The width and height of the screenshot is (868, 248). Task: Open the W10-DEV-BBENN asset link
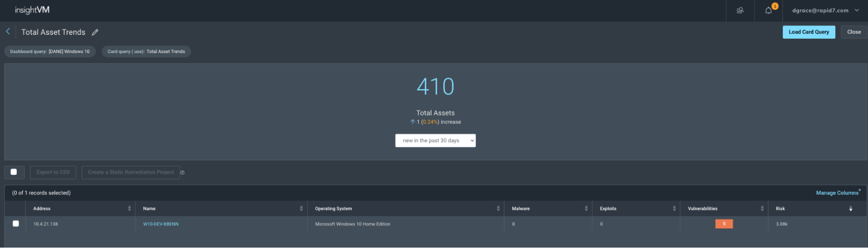point(161,224)
